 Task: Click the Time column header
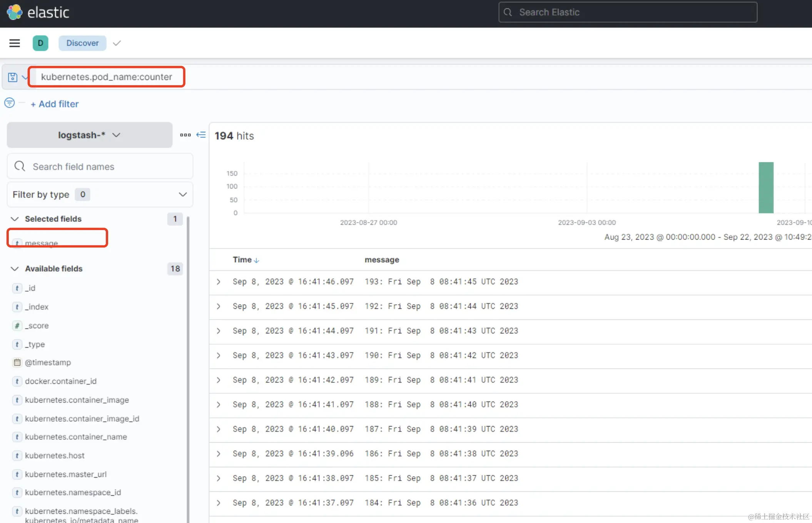coord(242,260)
